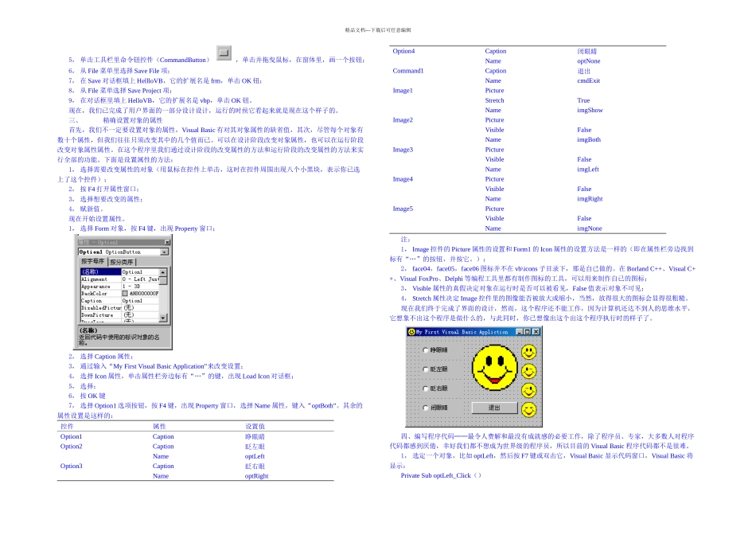Close the Option1 properties window

click(167, 242)
